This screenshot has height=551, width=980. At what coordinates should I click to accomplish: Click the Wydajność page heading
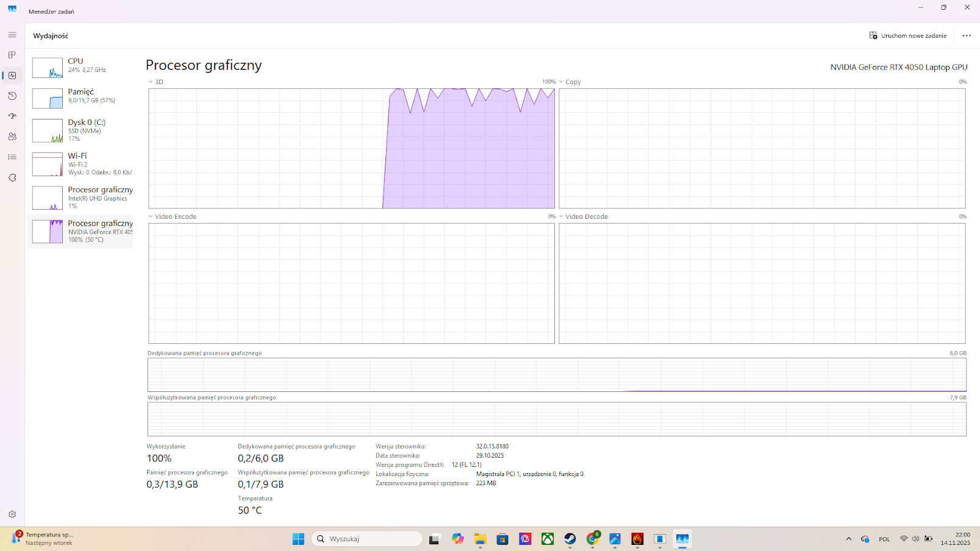[51, 36]
